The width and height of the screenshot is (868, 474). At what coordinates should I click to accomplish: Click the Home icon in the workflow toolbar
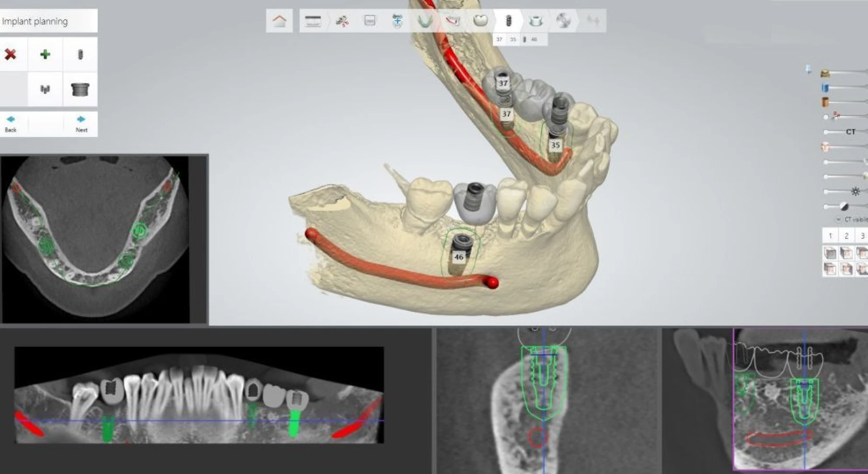(279, 20)
